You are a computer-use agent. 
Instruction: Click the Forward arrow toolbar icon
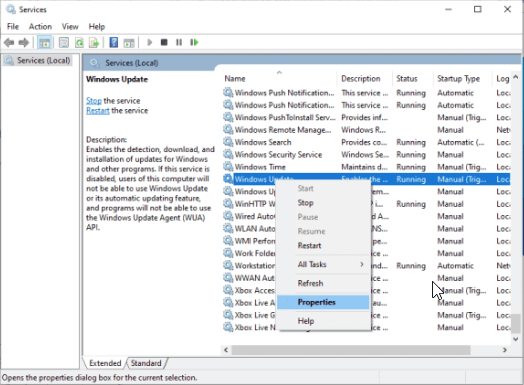tap(24, 42)
